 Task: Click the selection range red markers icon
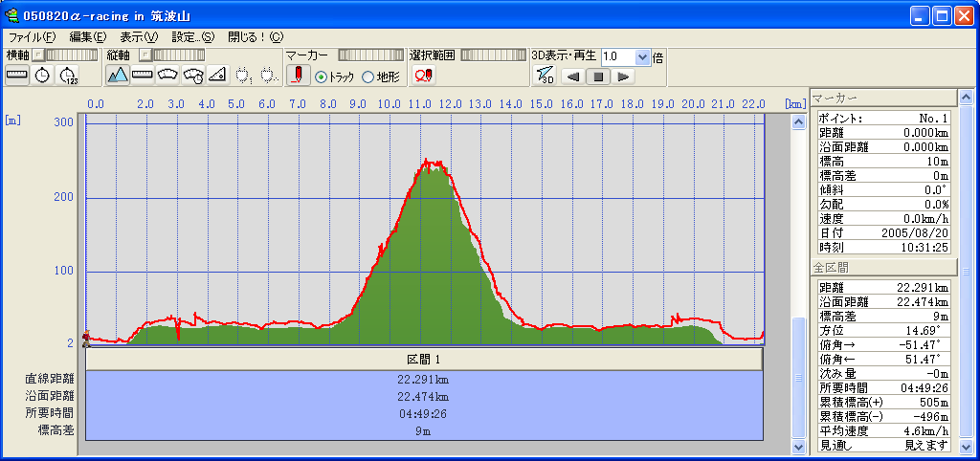(423, 76)
